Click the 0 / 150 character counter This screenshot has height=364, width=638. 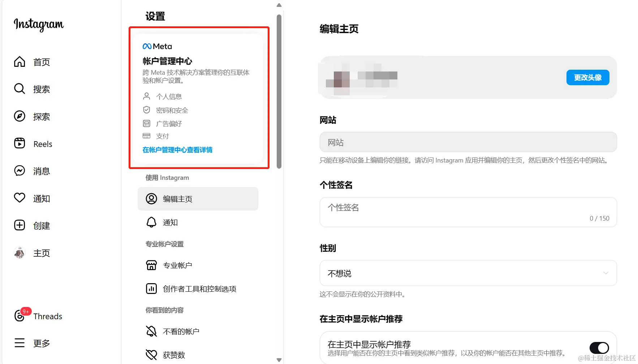[599, 218]
